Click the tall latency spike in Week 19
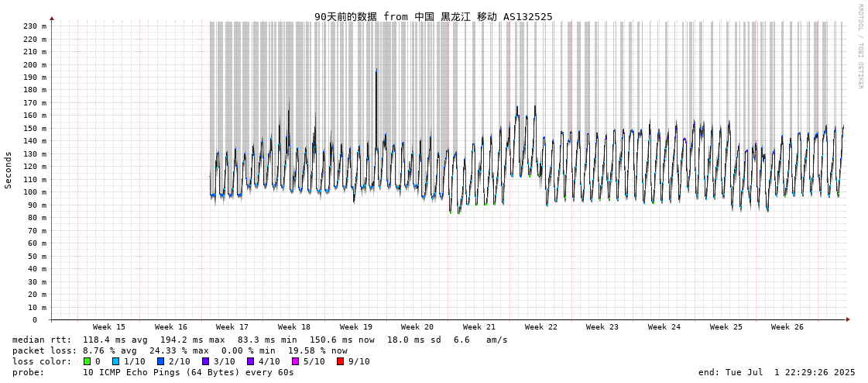This screenshot has height=383, width=868. tap(376, 108)
